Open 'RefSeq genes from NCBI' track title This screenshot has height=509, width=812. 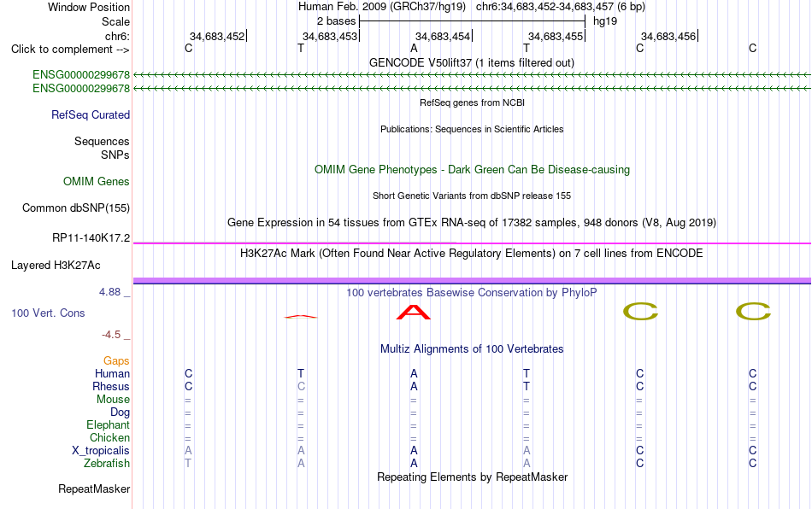click(472, 102)
